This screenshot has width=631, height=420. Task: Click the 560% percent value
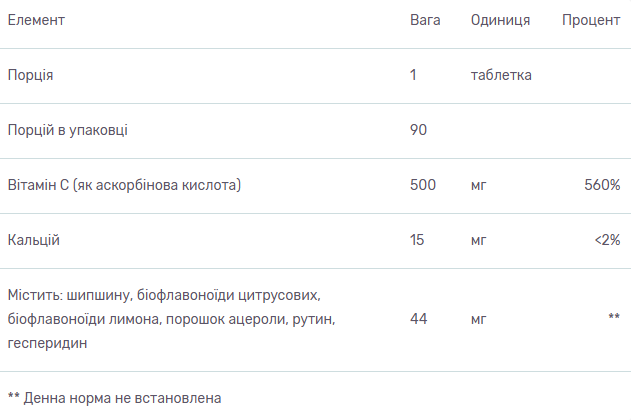click(x=602, y=185)
